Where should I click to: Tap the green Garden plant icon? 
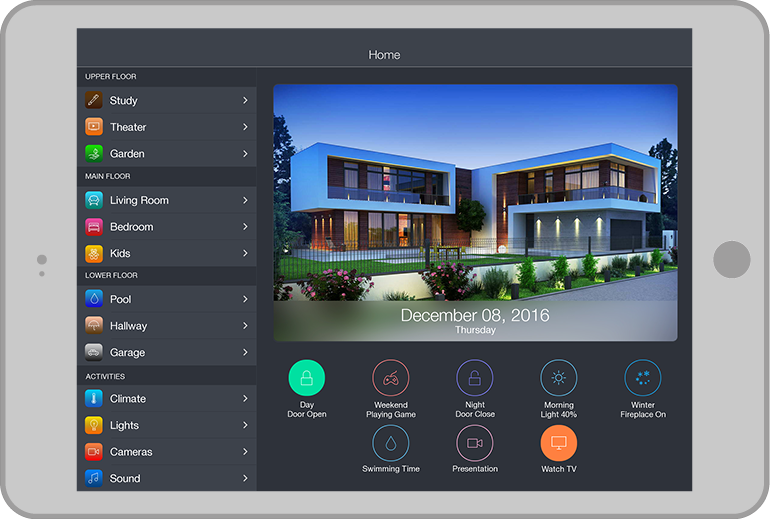pyautogui.click(x=93, y=153)
